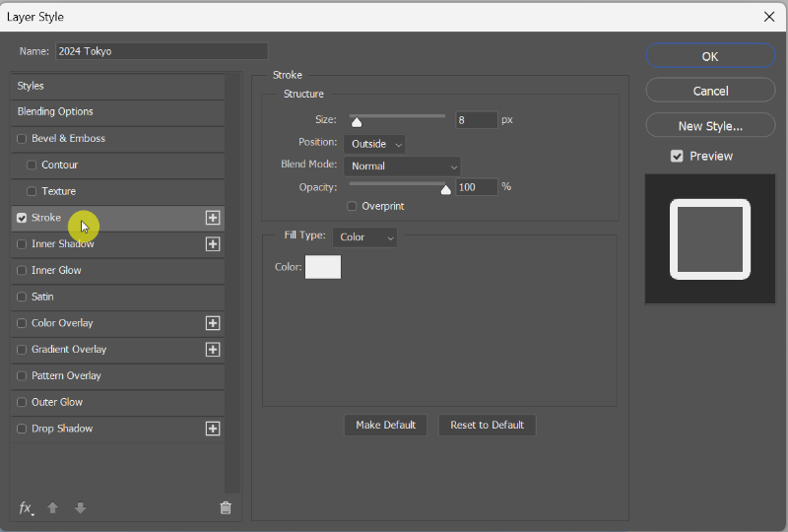
Task: Add another Inner Shadow with plus icon
Action: pyautogui.click(x=213, y=244)
